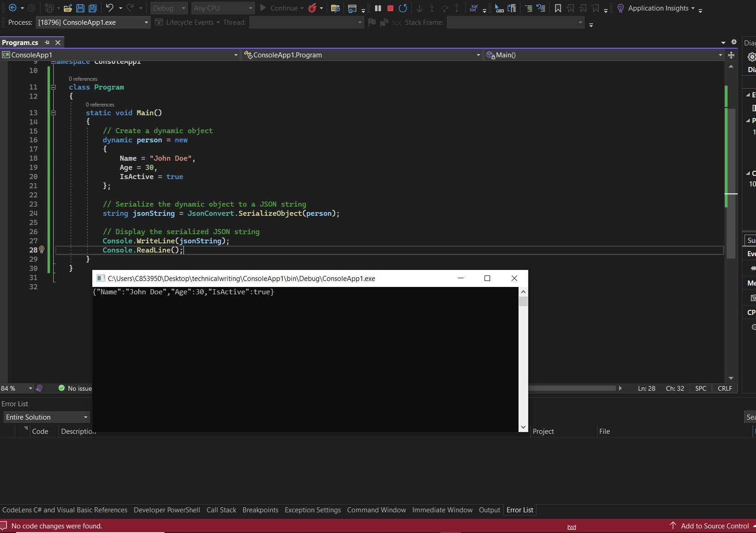
Task: Open the Breakpoints tab
Action: click(x=260, y=510)
